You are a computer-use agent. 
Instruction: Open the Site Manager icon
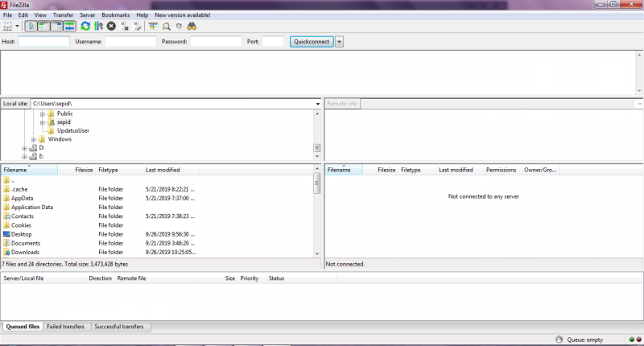coord(8,27)
